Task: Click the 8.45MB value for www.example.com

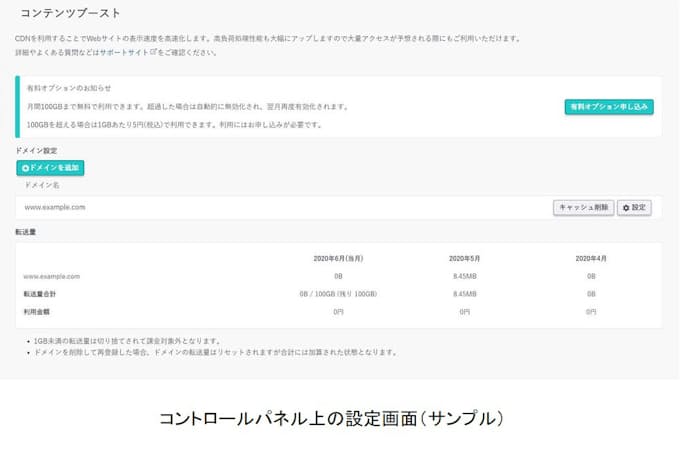Action: tap(464, 276)
